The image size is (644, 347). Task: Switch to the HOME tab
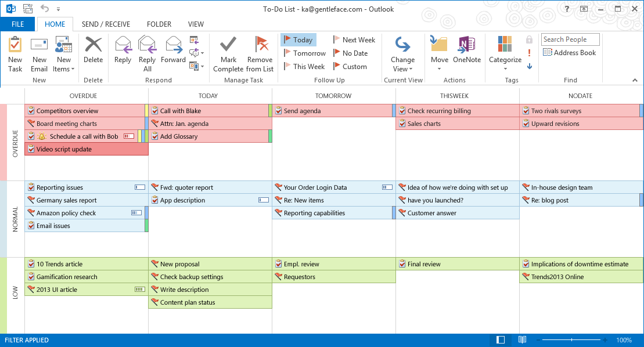click(55, 24)
